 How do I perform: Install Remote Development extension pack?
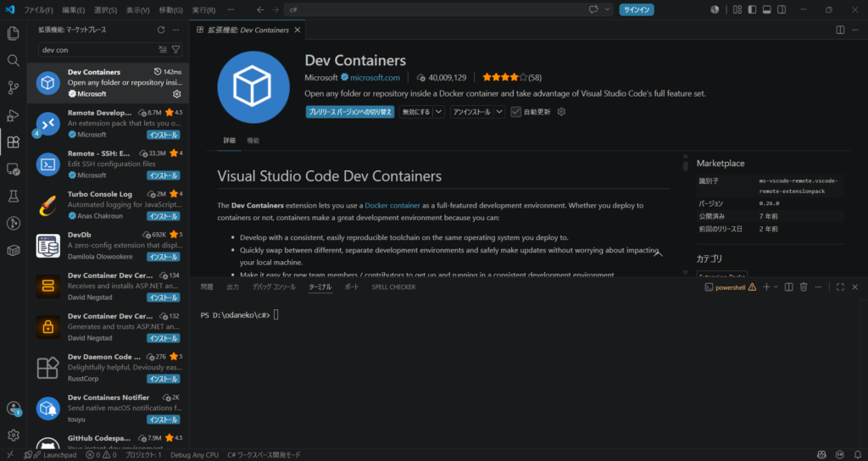click(x=164, y=135)
